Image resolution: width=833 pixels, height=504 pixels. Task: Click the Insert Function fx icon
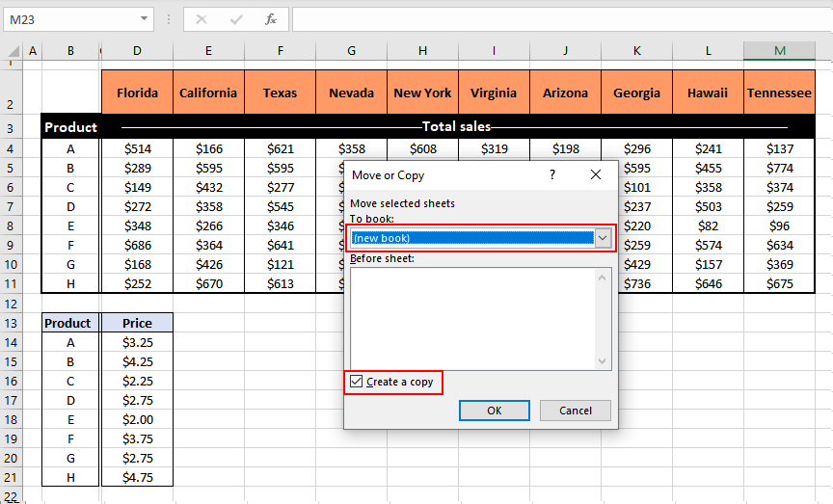tap(270, 19)
